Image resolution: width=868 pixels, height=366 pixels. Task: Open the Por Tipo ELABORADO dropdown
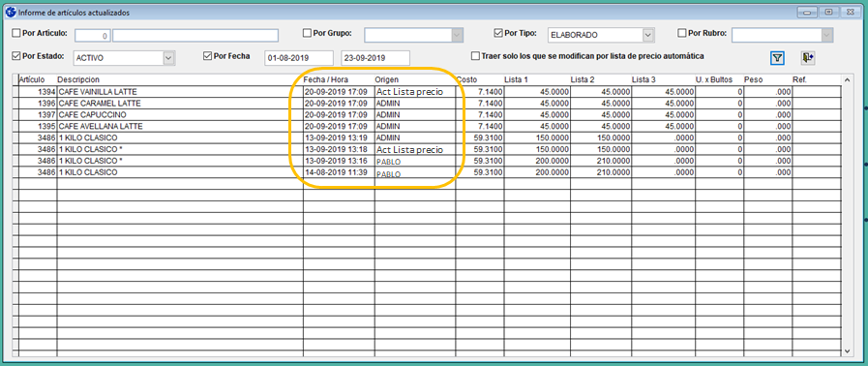pos(648,36)
